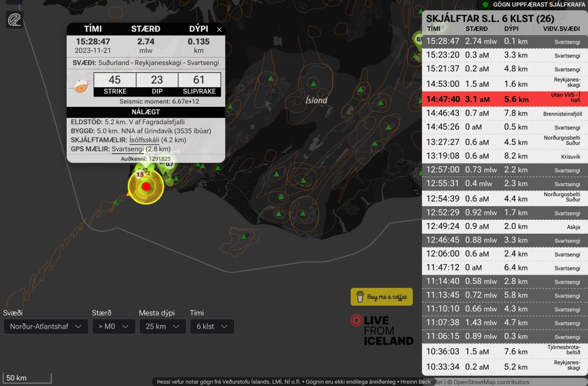Select the red 14:47:40 magnitude 3.1 earthquake
This screenshot has width=588, height=386.
(504, 99)
